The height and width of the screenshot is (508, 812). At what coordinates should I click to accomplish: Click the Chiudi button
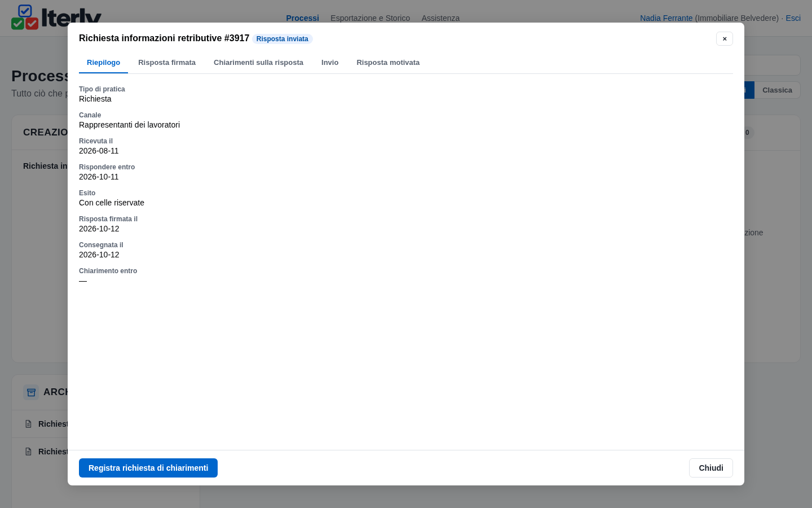pos(711,468)
